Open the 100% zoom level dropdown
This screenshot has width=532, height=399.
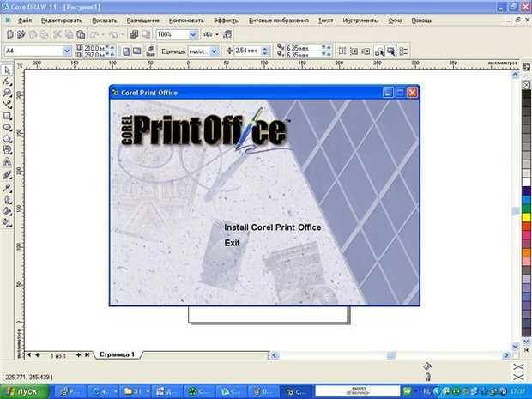click(x=192, y=34)
